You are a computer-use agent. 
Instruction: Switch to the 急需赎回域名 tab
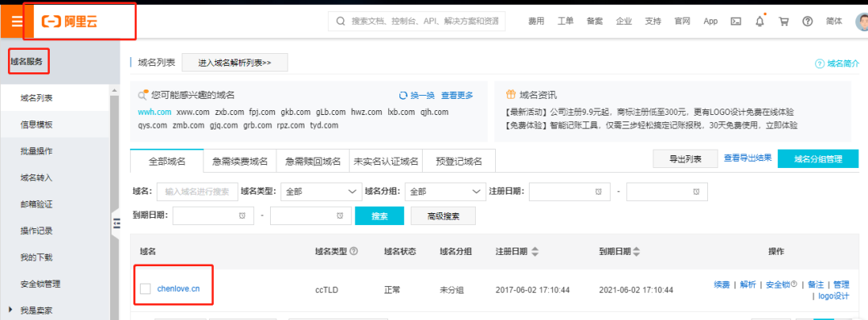pos(313,161)
